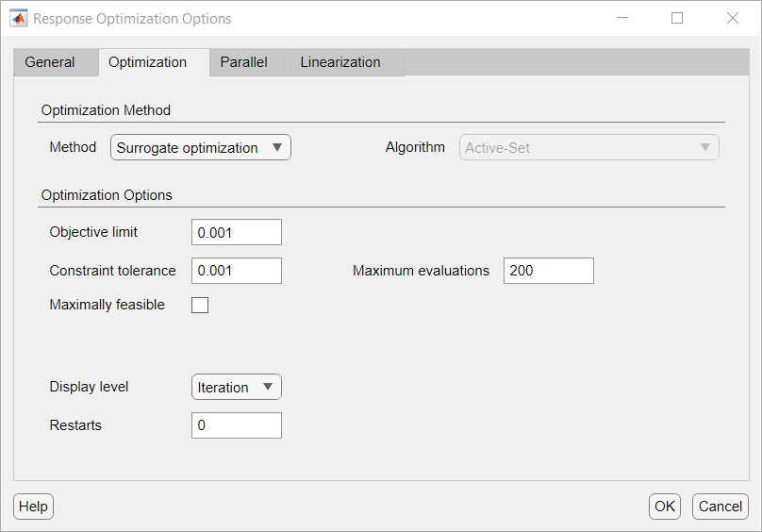
Task: Click the Algorithm dropdown showing Active-Set
Action: [x=588, y=148]
